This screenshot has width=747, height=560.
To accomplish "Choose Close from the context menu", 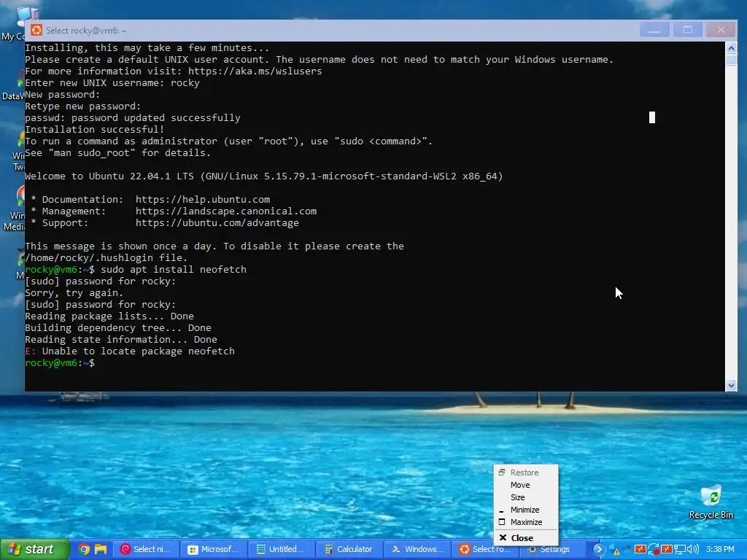I will coord(526,537).
